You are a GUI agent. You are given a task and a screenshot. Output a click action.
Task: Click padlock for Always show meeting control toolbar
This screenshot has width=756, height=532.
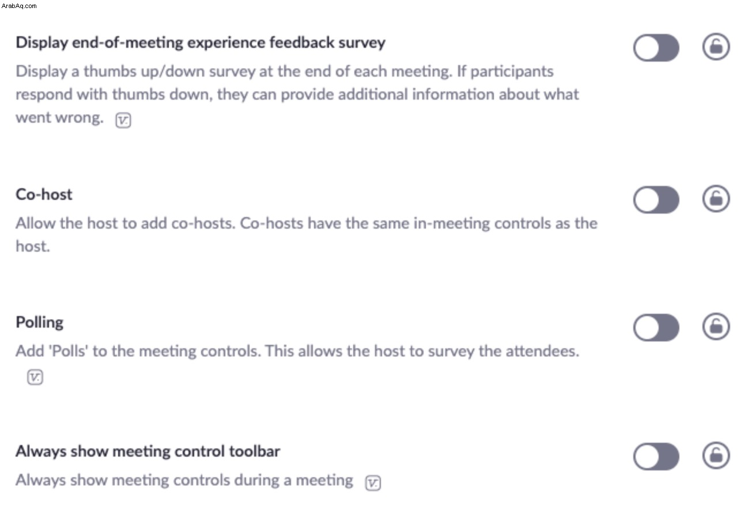coord(716,455)
